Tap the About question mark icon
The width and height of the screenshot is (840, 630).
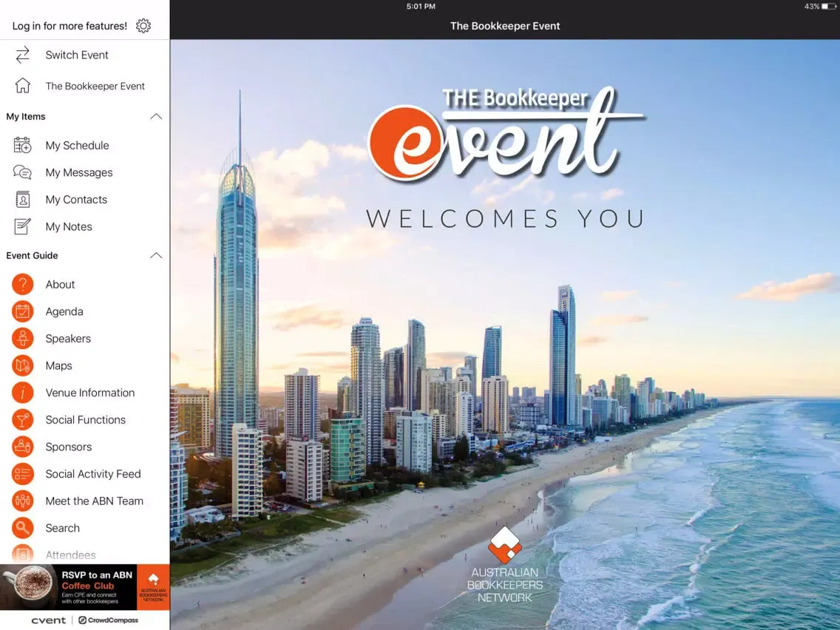click(22, 285)
